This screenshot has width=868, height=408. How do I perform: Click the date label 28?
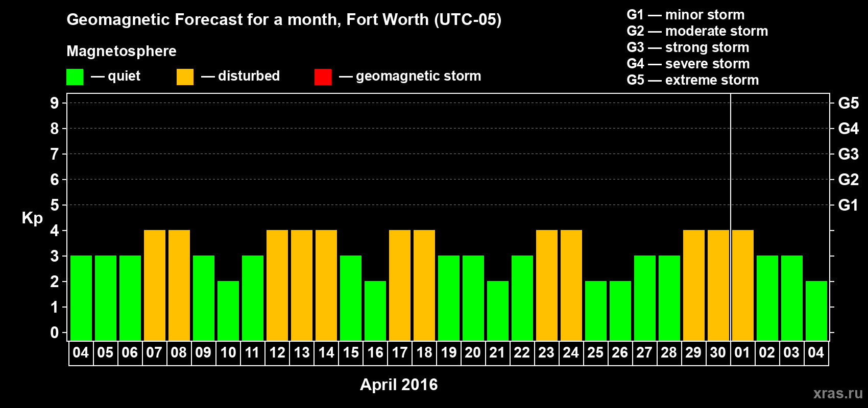[669, 353]
